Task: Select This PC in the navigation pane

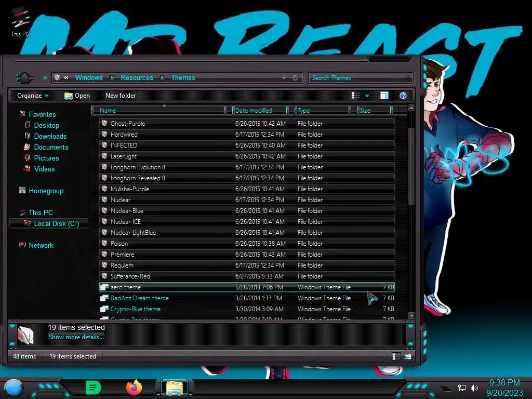Action: point(41,212)
